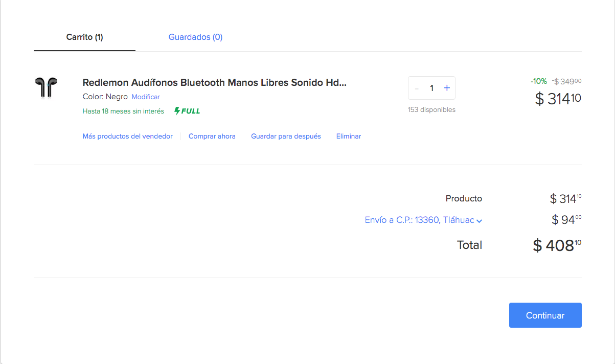Decrease quantity with the minus button
Viewport: 615px width, 364px height.
(417, 88)
